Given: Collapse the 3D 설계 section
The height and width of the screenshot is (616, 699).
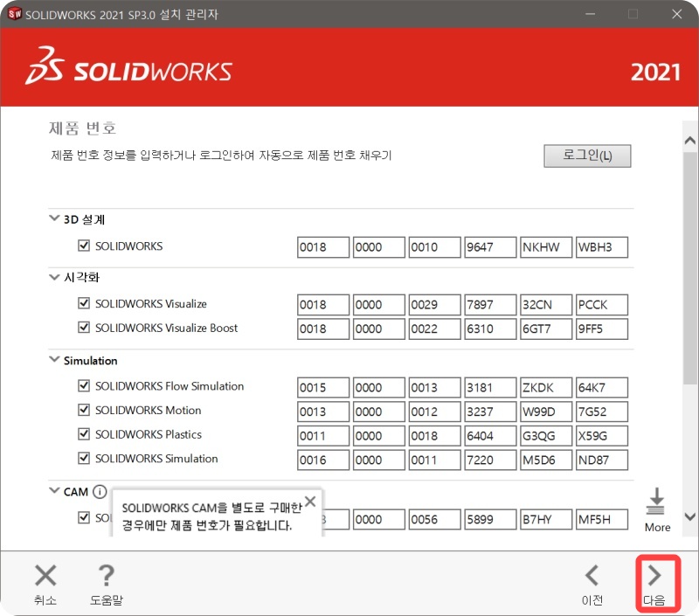Looking at the screenshot, I should [x=55, y=219].
